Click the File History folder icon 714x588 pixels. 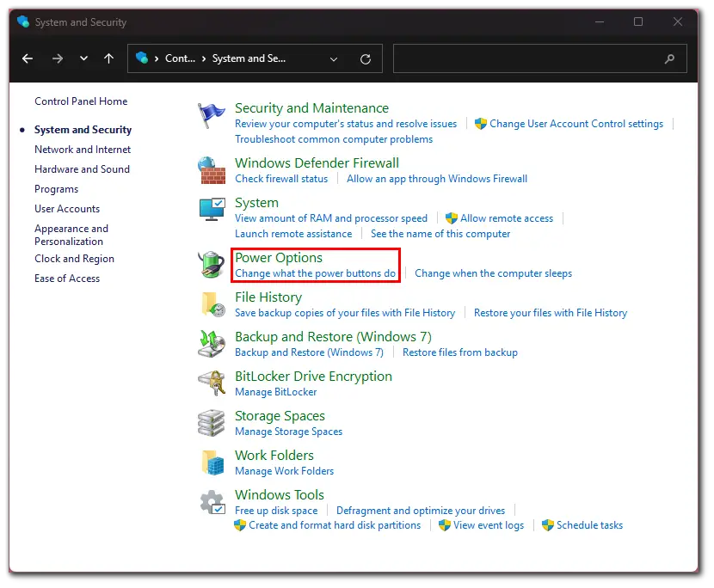pos(213,304)
